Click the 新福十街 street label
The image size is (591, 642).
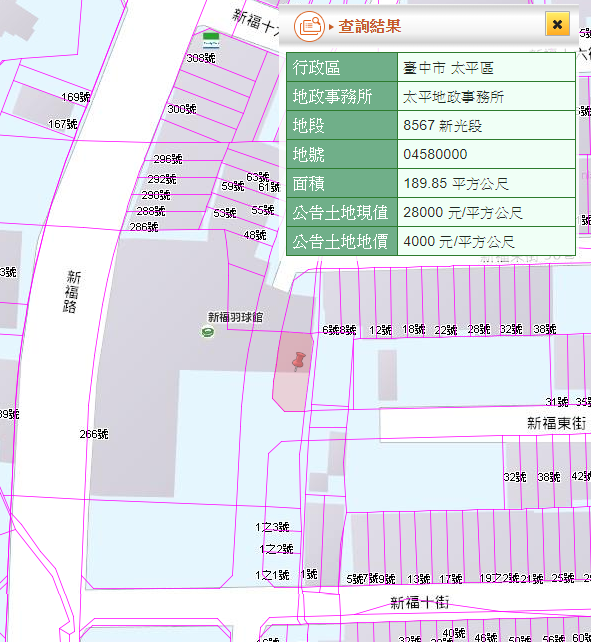419,603
